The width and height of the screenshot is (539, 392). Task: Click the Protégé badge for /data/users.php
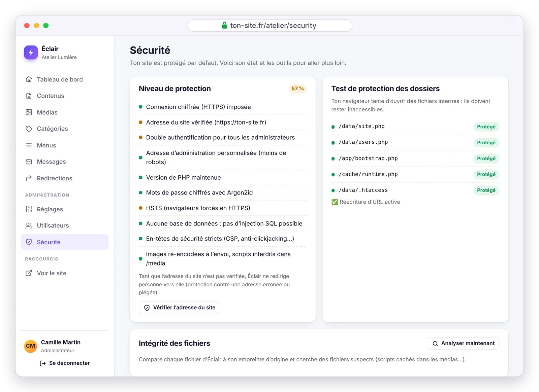[486, 143]
